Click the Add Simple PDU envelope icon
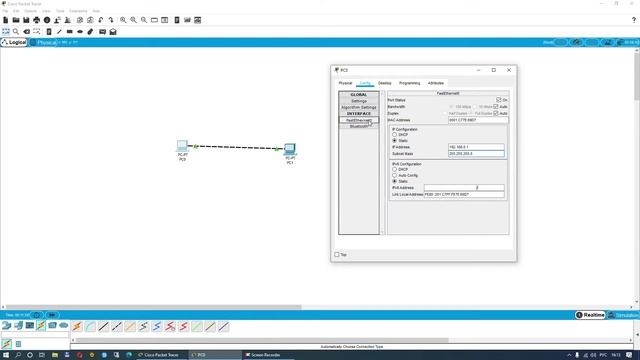The width and height of the screenshot is (640, 360). tap(102, 31)
